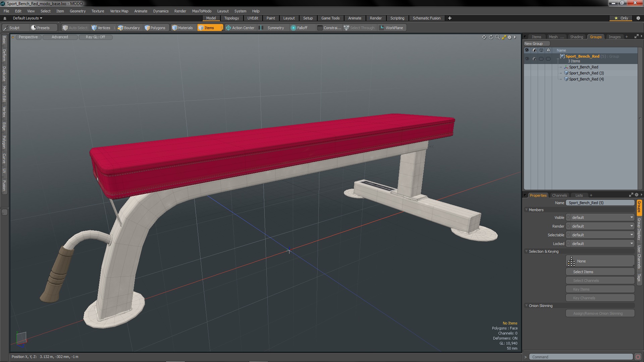This screenshot has height=362, width=644.
Task: Open the Visible dropdown under Members
Action: tap(600, 218)
